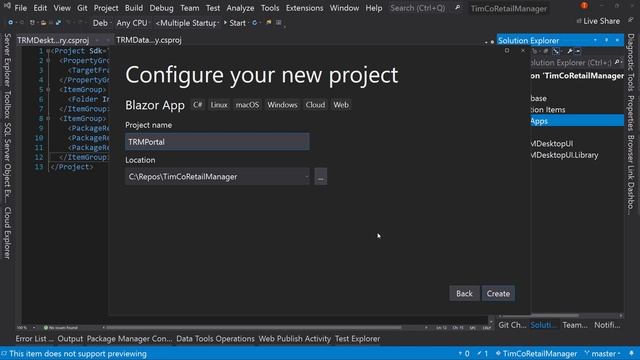Click the browse location ellipsis button

[321, 177]
